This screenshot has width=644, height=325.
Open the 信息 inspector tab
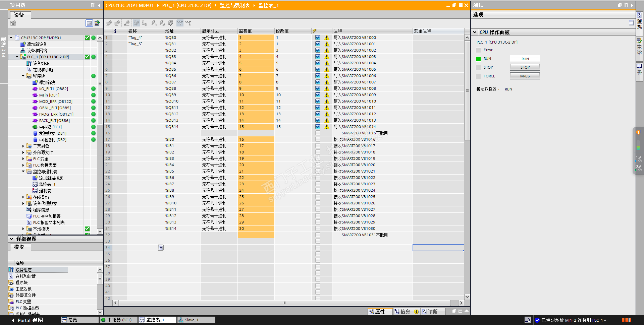click(407, 312)
